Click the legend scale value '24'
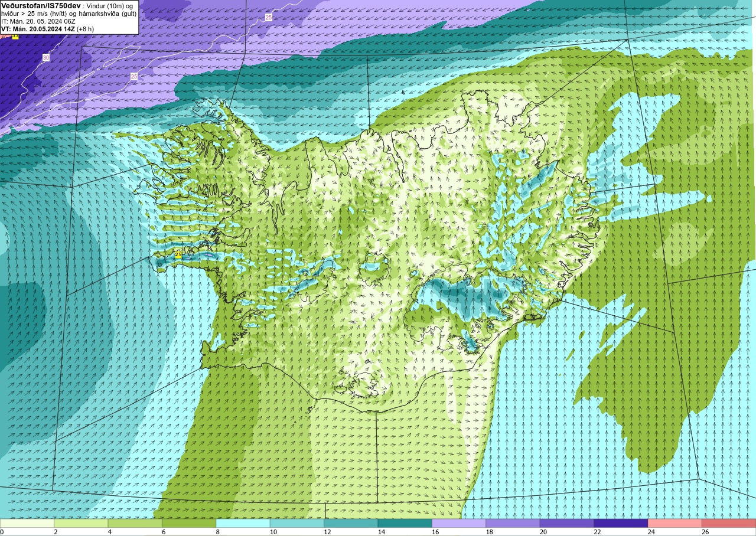This screenshot has width=756, height=536. (651, 532)
